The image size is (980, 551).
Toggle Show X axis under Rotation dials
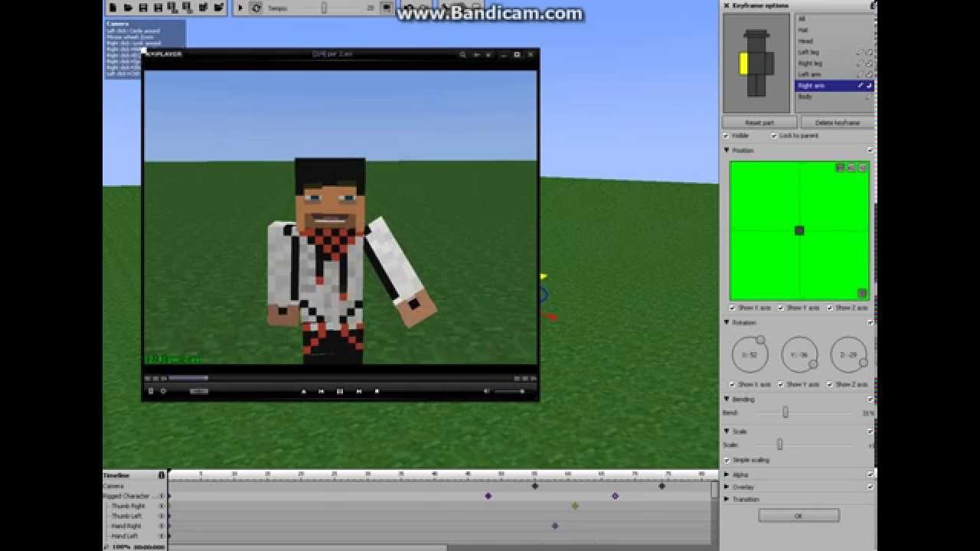point(733,384)
